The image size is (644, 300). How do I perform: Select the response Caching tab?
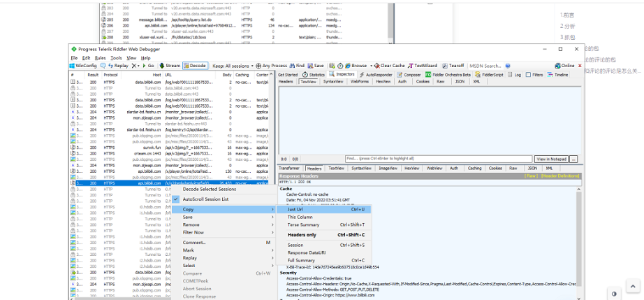(x=474, y=169)
